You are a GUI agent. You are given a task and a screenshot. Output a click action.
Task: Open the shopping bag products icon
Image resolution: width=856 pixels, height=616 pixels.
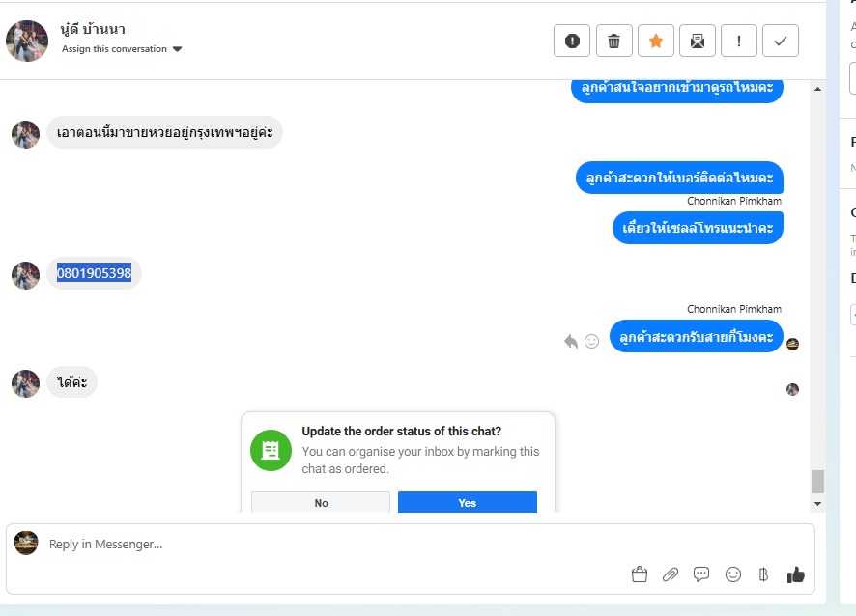[x=640, y=574]
